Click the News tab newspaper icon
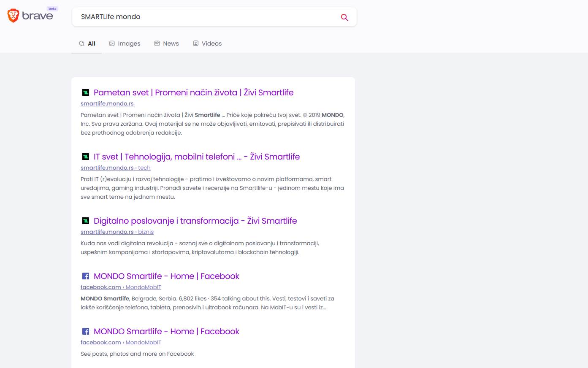 click(157, 43)
